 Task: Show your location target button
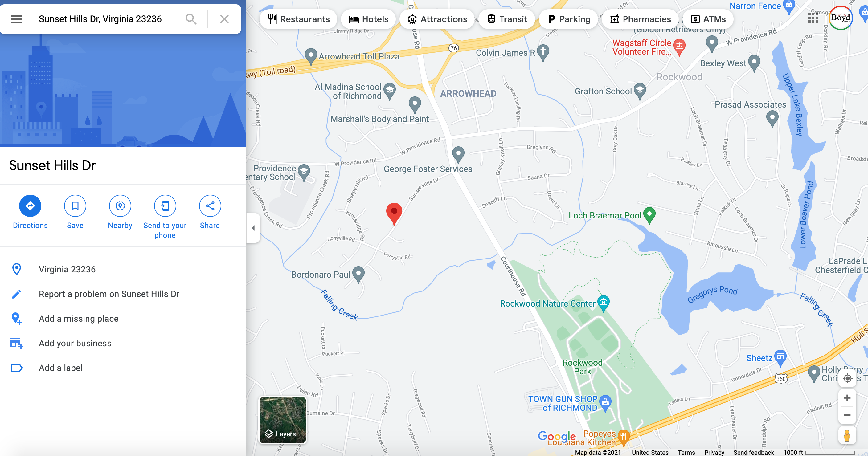(x=847, y=379)
